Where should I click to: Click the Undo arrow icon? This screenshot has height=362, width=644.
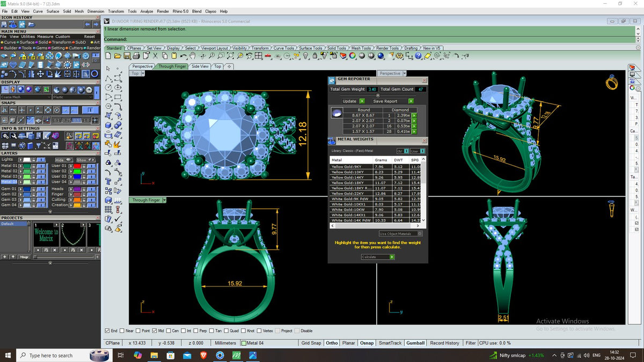pyautogui.click(x=183, y=56)
